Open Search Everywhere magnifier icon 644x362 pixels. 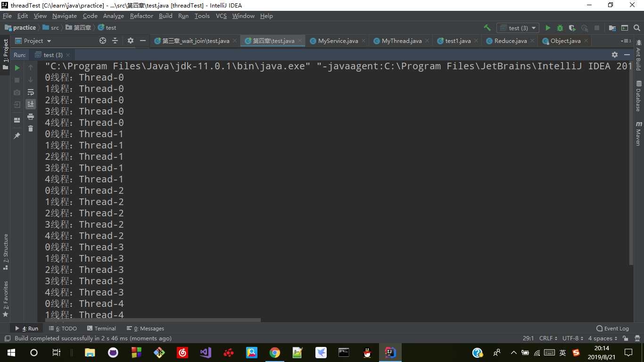coord(637,28)
